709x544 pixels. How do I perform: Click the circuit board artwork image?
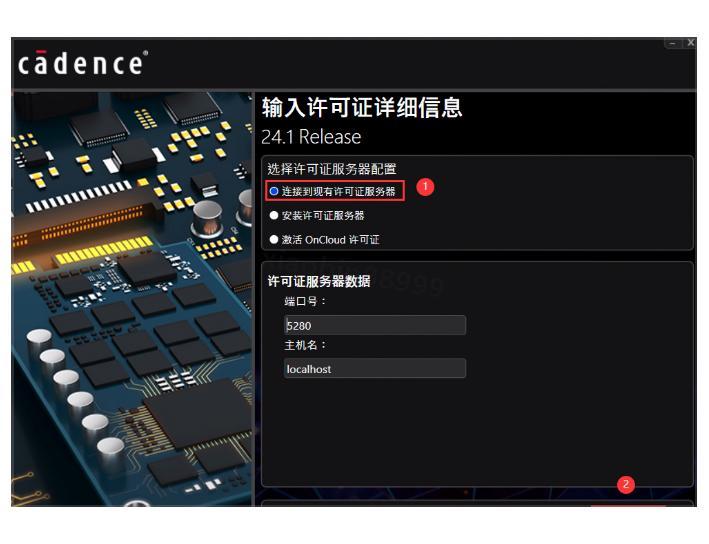132,298
